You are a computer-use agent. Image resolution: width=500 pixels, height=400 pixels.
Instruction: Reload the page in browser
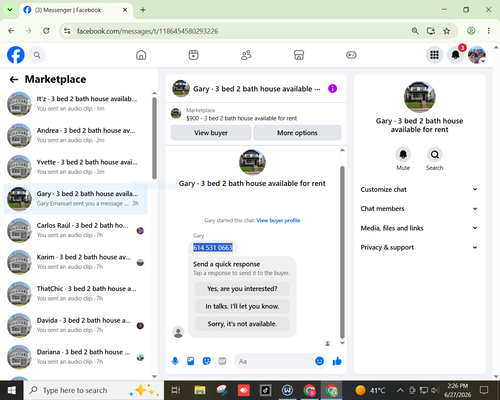click(46, 31)
